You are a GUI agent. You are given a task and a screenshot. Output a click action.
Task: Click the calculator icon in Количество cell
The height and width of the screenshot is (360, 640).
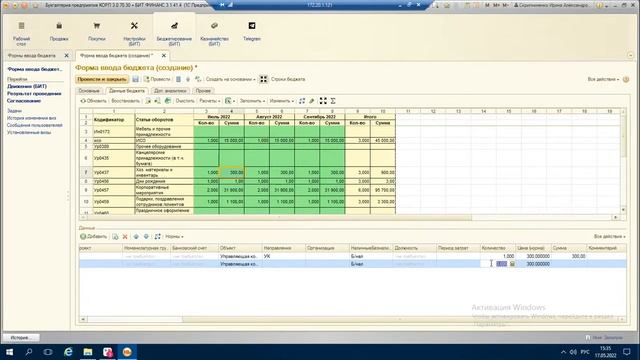pyautogui.click(x=512, y=264)
